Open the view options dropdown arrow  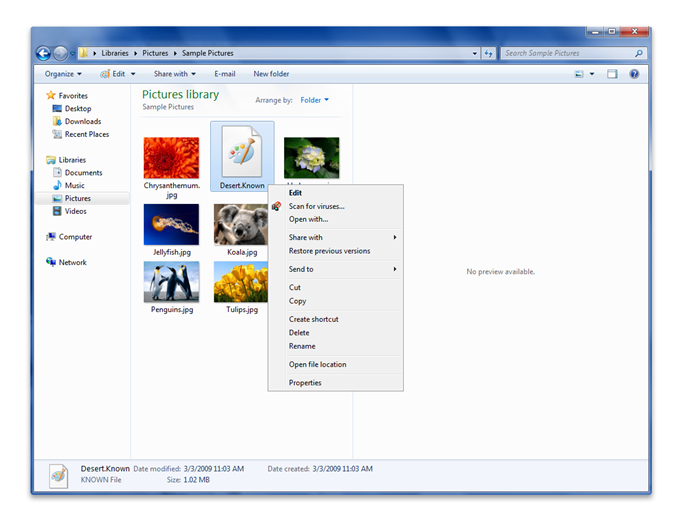[592, 74]
